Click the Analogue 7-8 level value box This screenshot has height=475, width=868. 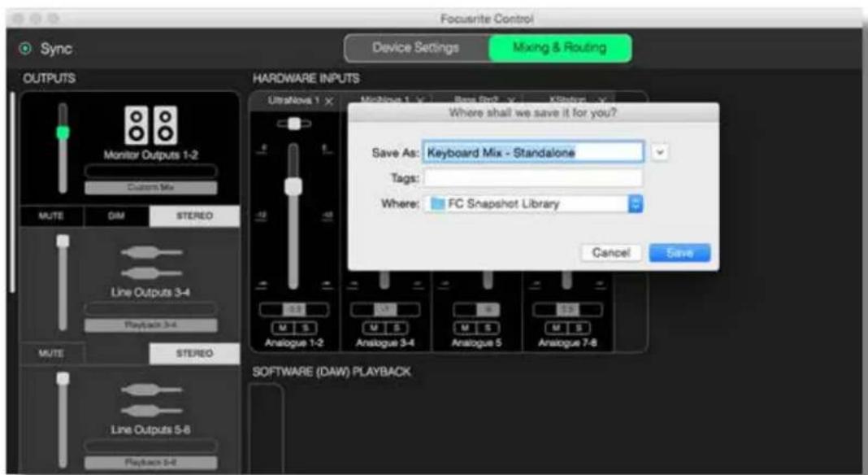pos(567,309)
